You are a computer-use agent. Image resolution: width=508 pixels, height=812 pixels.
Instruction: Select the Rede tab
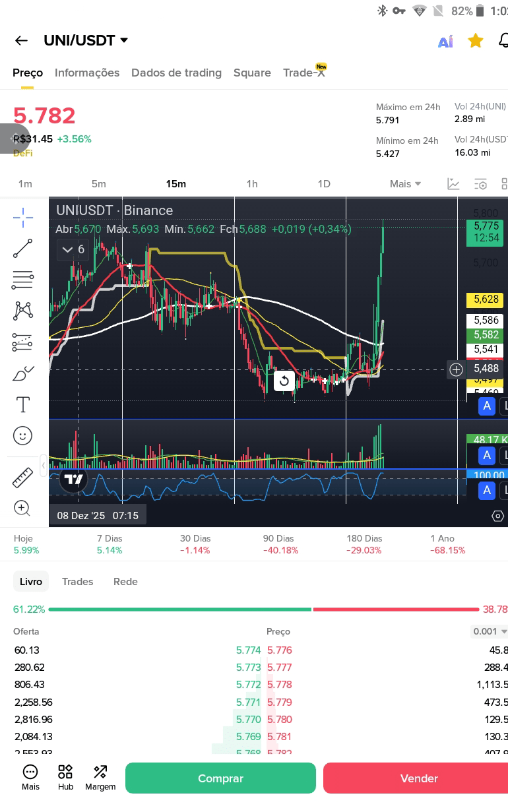click(125, 581)
